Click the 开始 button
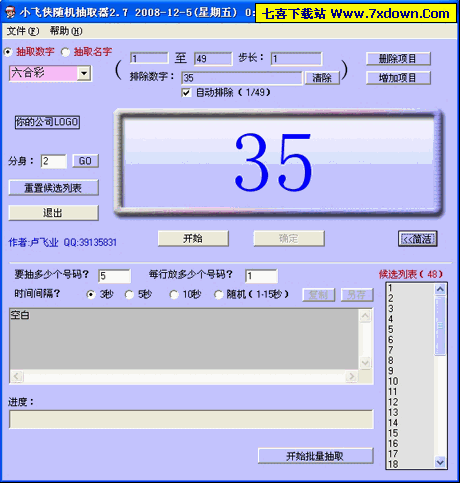This screenshot has width=460, height=483. click(x=193, y=238)
